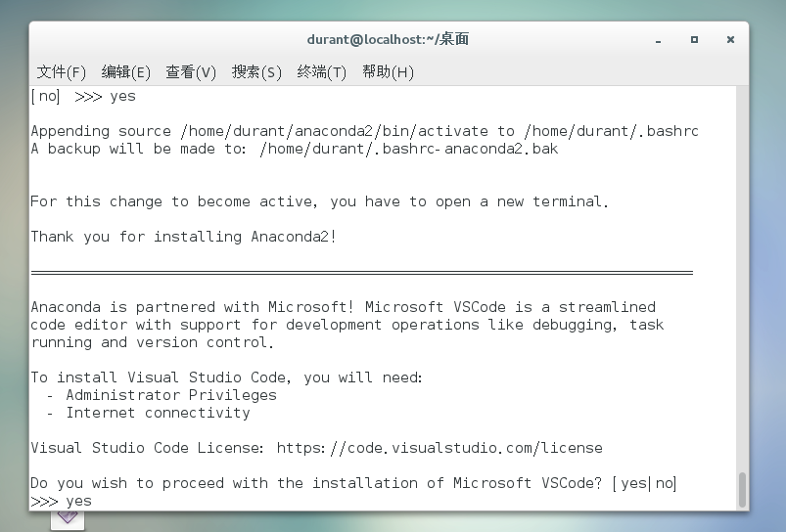Click the desktop icon below the terminal
The image size is (786, 532).
pos(68,518)
